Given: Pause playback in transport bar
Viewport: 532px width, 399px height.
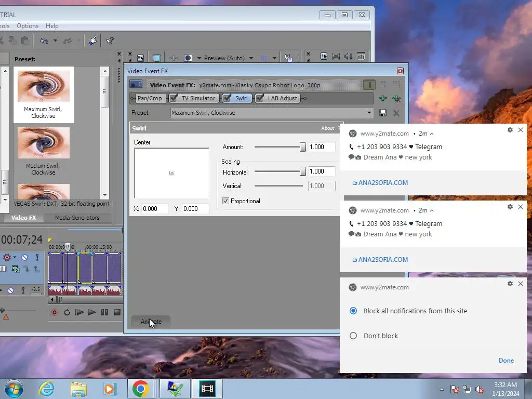Looking at the screenshot, I should tap(104, 312).
